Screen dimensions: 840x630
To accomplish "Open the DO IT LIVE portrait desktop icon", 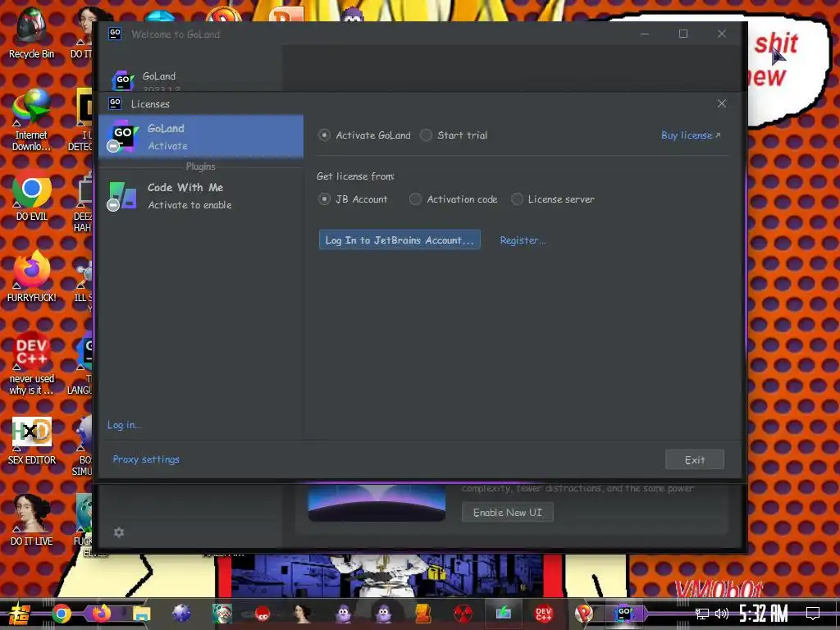I will 31,519.
